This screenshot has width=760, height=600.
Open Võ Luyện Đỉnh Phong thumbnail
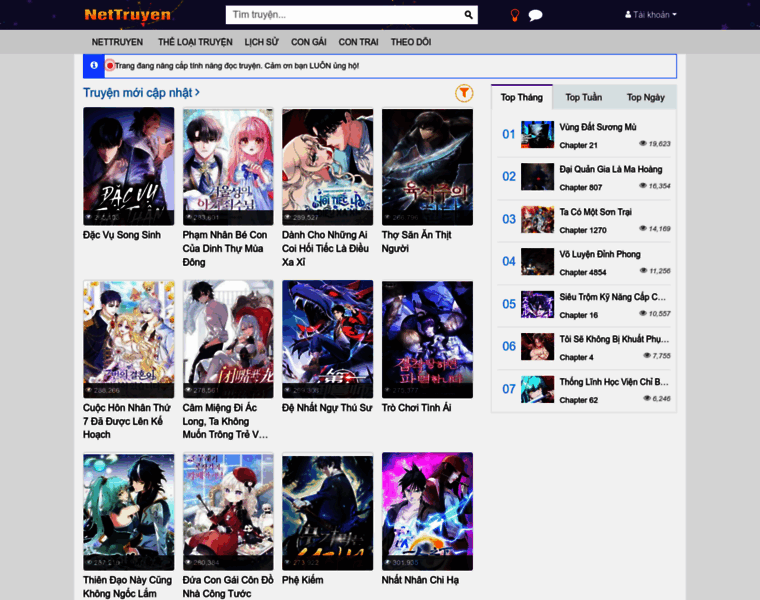coord(538,261)
